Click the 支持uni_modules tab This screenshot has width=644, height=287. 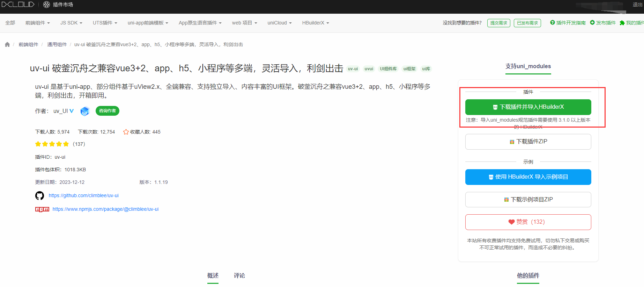pos(528,66)
